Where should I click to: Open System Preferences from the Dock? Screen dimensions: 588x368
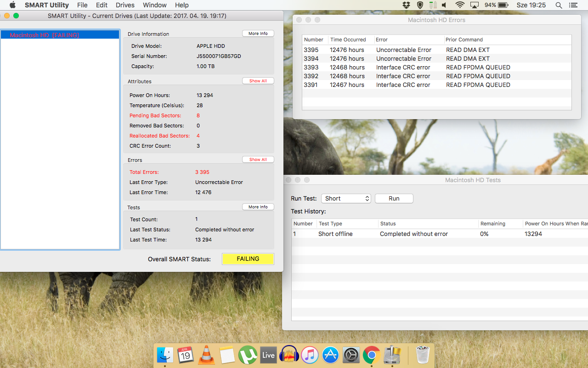click(x=351, y=355)
